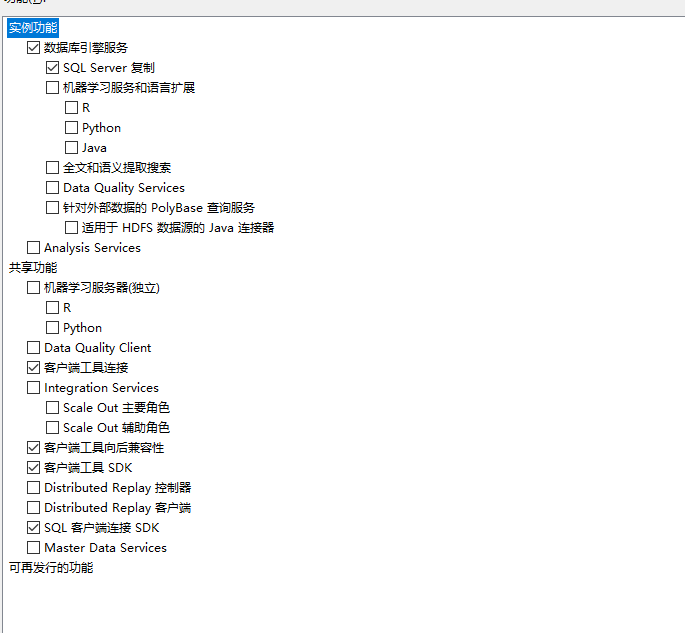Uncheck the 数据库引擎服务 checkbox
Screen dimensions: 685x633
[34, 48]
